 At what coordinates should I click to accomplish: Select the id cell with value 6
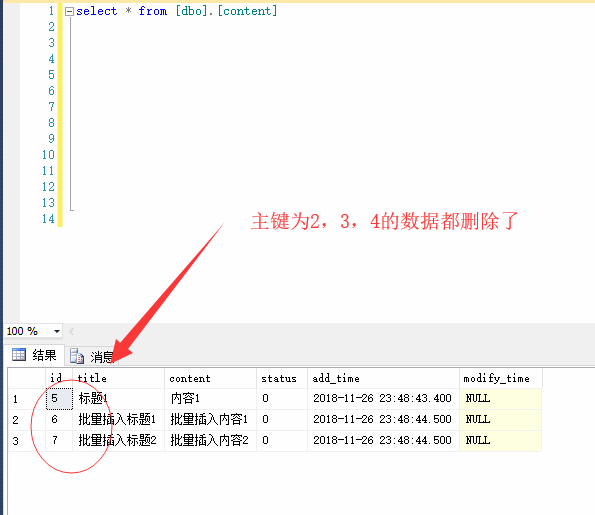point(59,419)
